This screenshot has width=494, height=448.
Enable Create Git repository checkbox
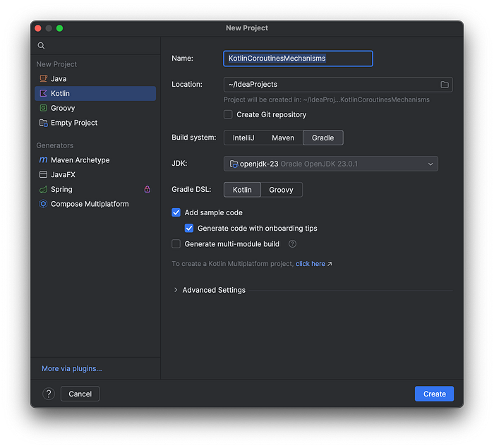point(228,114)
